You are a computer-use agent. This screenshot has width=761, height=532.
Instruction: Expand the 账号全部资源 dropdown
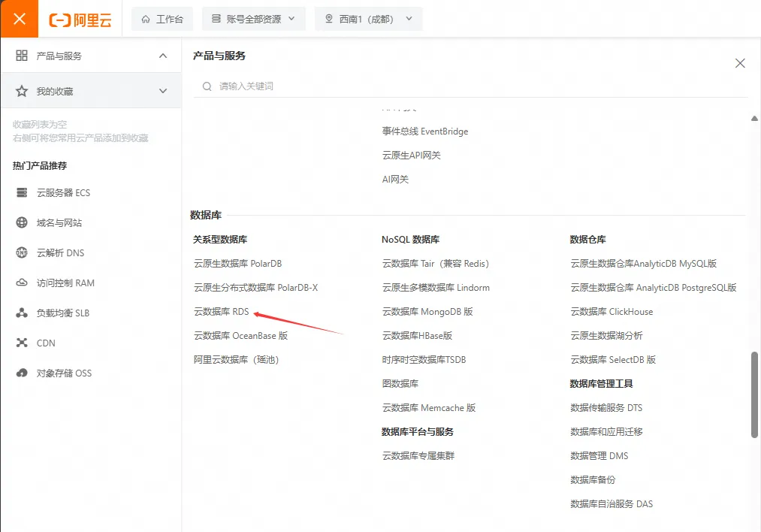[253, 19]
